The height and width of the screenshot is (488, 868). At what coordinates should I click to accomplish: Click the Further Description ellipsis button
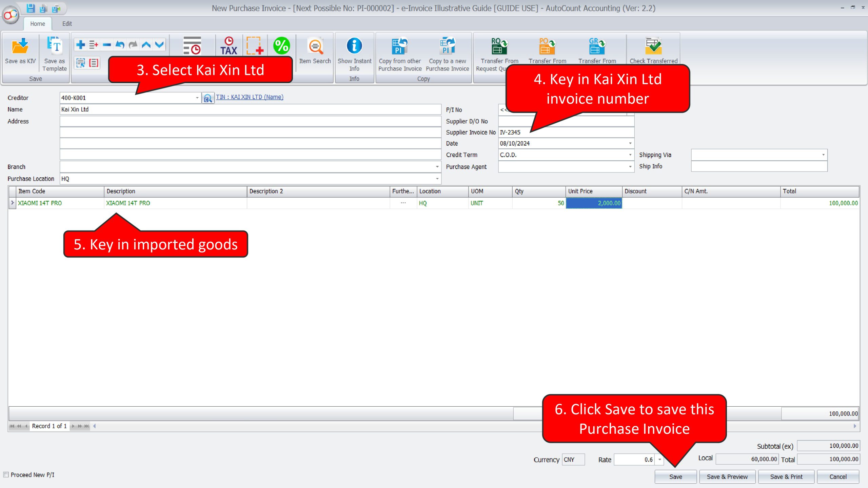(x=403, y=203)
